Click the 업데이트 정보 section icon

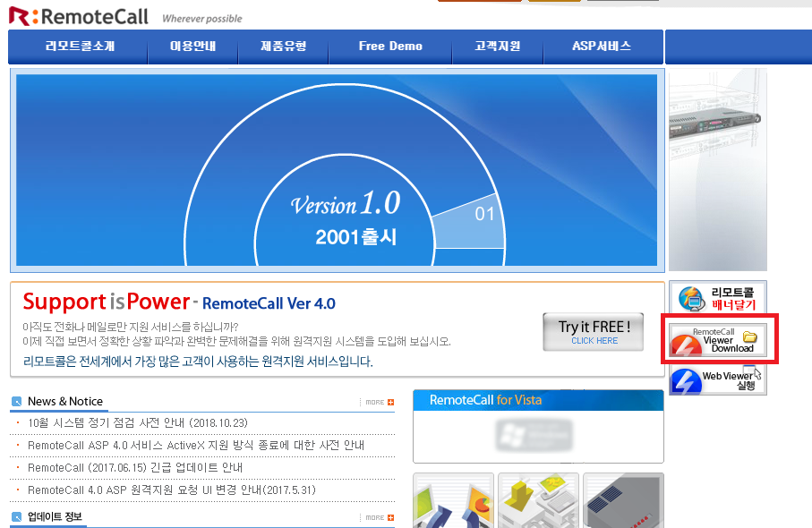coord(17,516)
